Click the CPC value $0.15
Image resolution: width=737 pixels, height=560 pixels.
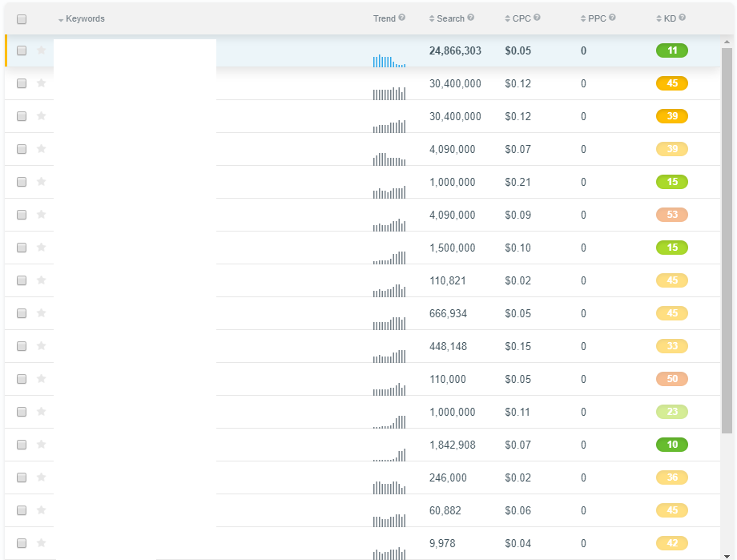tap(518, 347)
